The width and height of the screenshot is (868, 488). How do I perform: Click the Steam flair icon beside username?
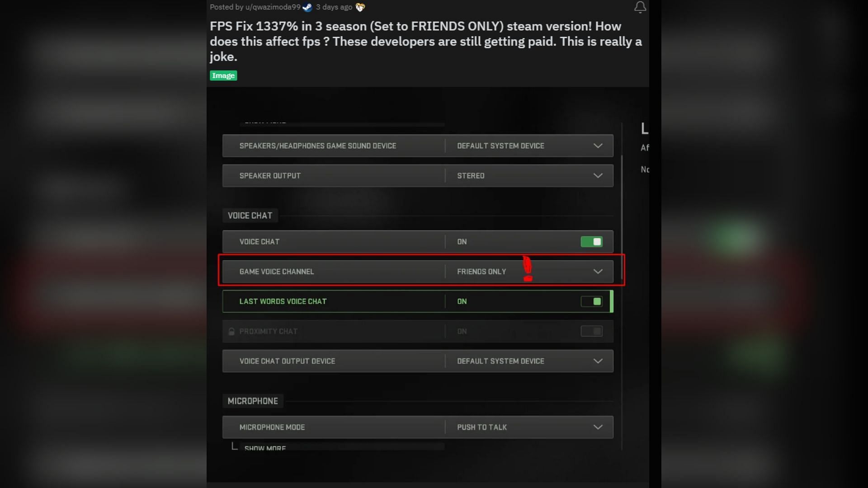coord(307,7)
